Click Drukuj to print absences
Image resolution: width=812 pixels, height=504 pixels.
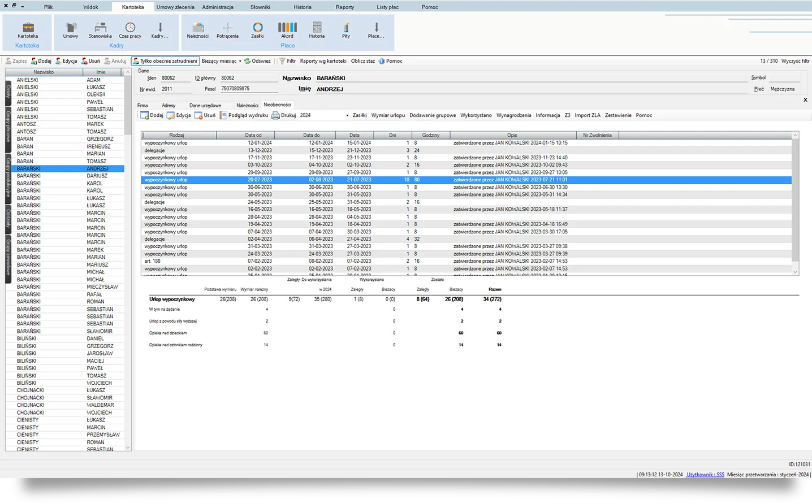(284, 115)
